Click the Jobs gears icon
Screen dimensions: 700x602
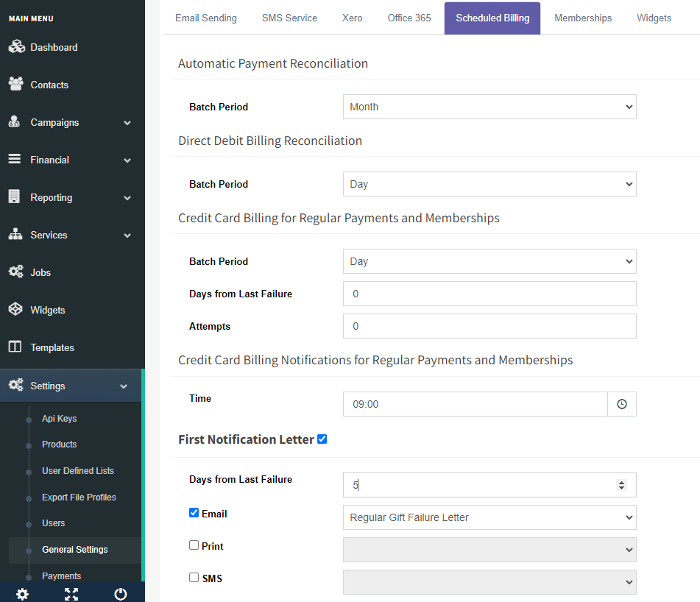15,272
